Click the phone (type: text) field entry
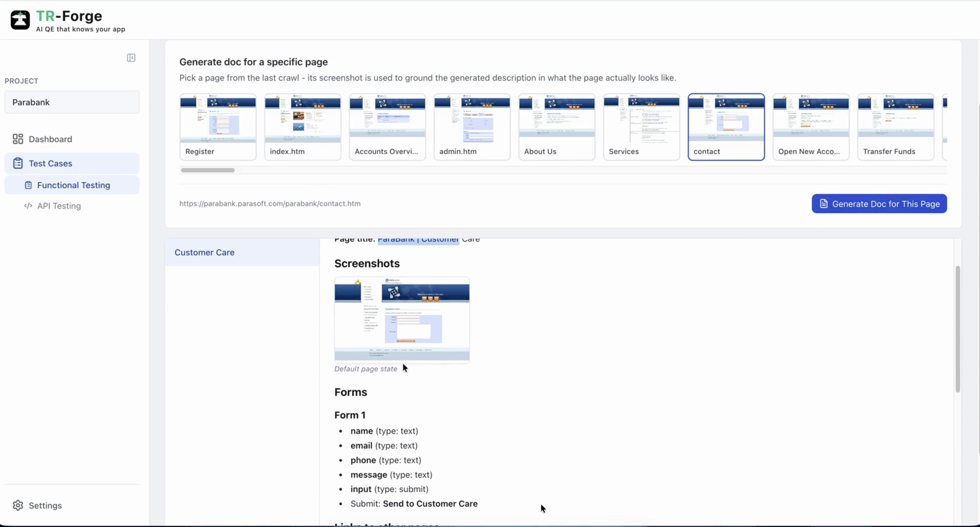The width and height of the screenshot is (980, 527). pos(386,460)
